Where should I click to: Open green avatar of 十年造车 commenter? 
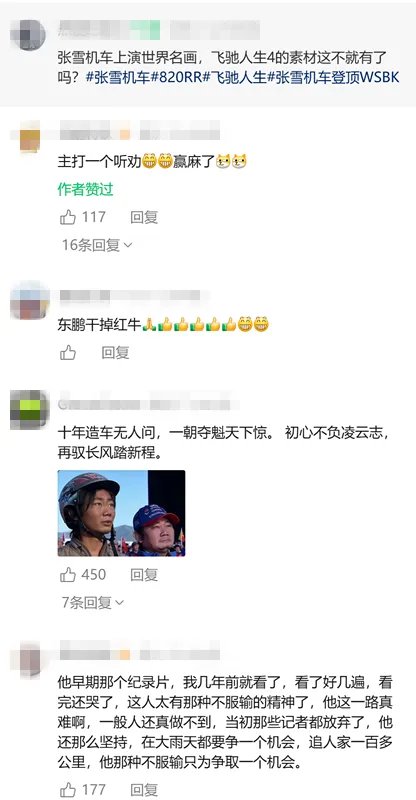click(30, 410)
